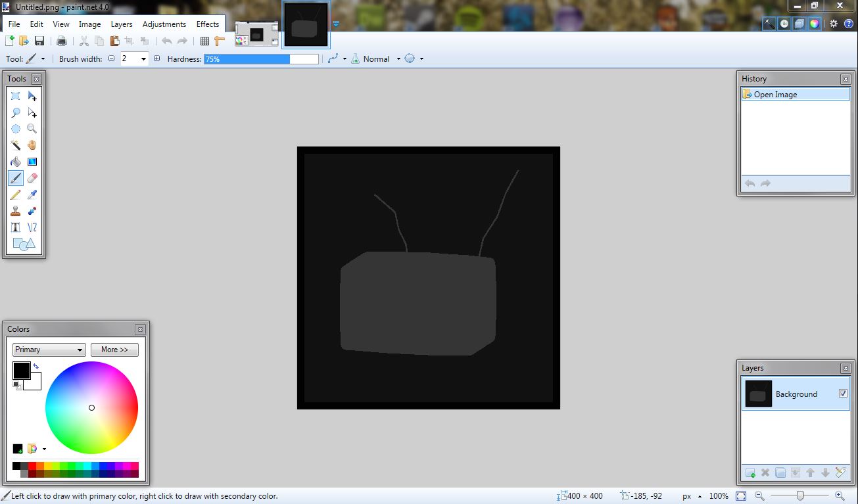The height and width of the screenshot is (504, 858).
Task: Select the Shapes tool
Action: [x=24, y=244]
